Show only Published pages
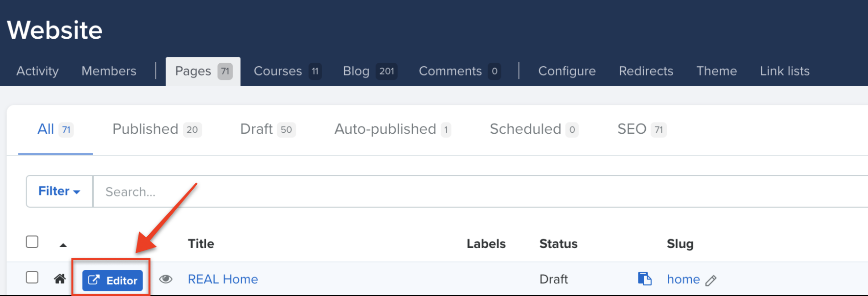Image resolution: width=868 pixels, height=296 pixels. pos(157,129)
